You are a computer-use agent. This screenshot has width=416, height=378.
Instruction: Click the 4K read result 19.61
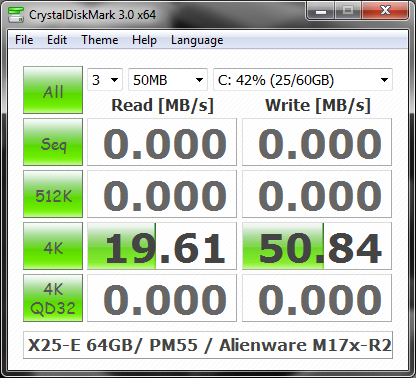point(162,246)
